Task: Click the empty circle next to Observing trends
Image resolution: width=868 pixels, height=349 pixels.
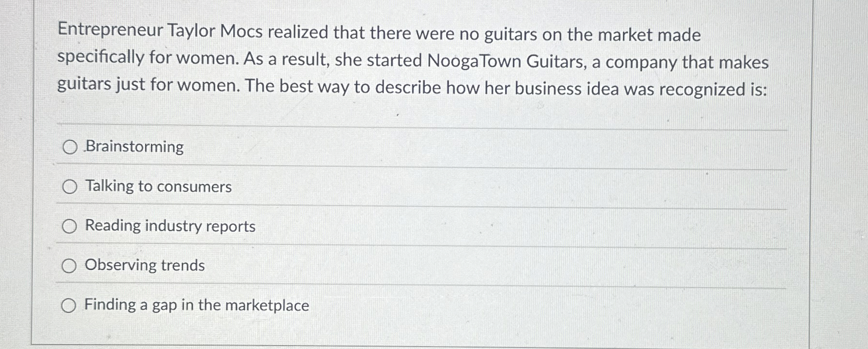Action: point(69,265)
